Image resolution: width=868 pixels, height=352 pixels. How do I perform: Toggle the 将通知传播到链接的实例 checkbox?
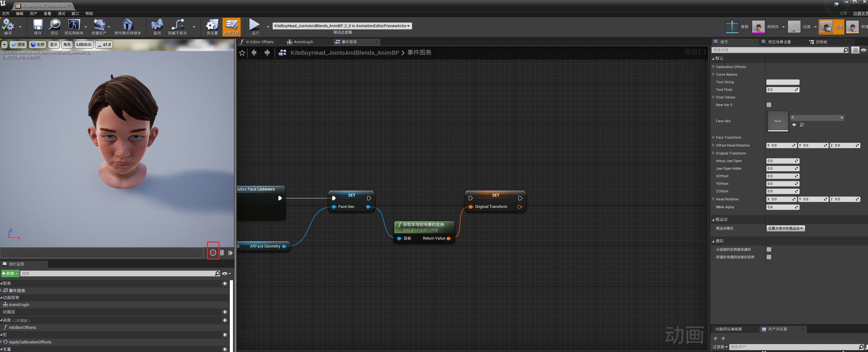[x=769, y=257]
